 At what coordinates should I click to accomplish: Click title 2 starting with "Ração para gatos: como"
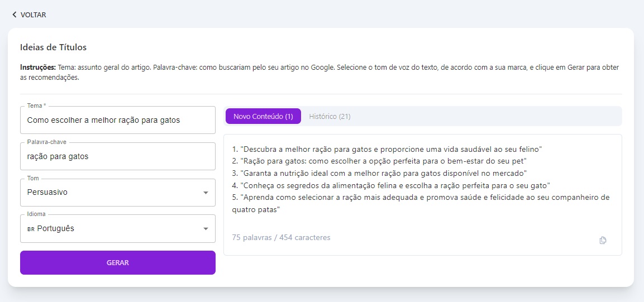[x=379, y=161]
